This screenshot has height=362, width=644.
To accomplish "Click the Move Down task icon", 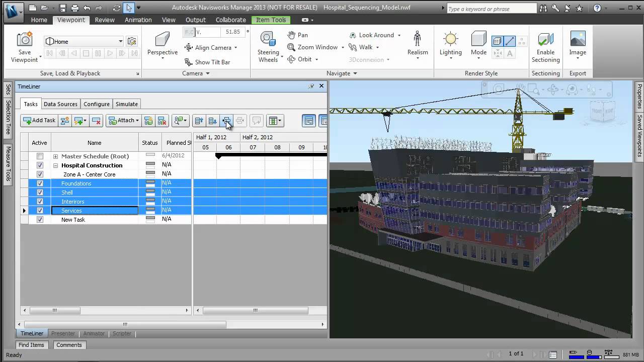I will coord(213,121).
